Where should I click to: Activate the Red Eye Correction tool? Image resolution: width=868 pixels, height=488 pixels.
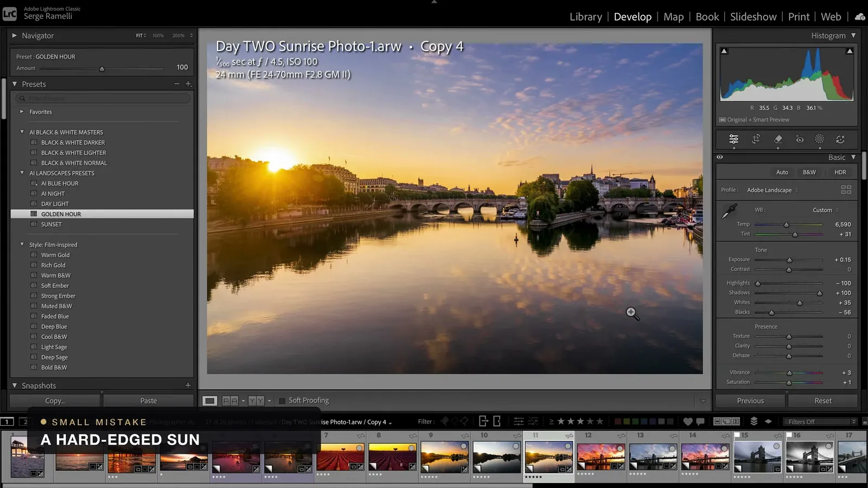pos(800,139)
